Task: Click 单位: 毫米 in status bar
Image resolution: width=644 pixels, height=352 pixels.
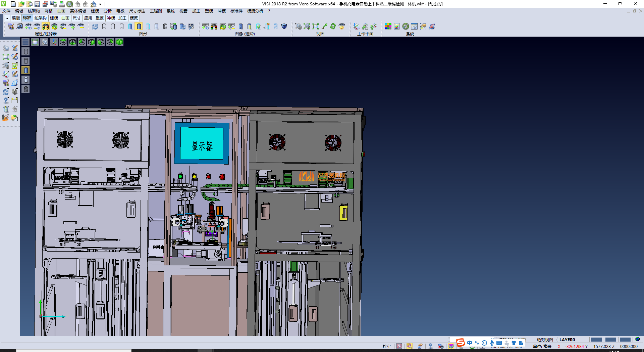Action: pyautogui.click(x=542, y=346)
